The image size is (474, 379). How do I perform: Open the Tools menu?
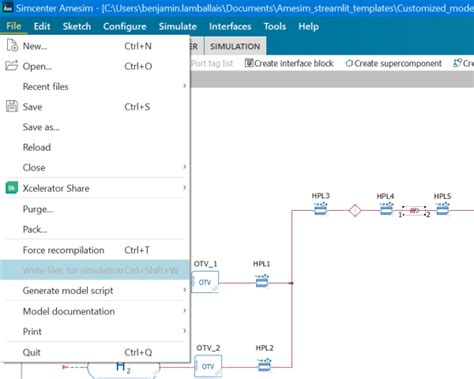click(x=275, y=26)
